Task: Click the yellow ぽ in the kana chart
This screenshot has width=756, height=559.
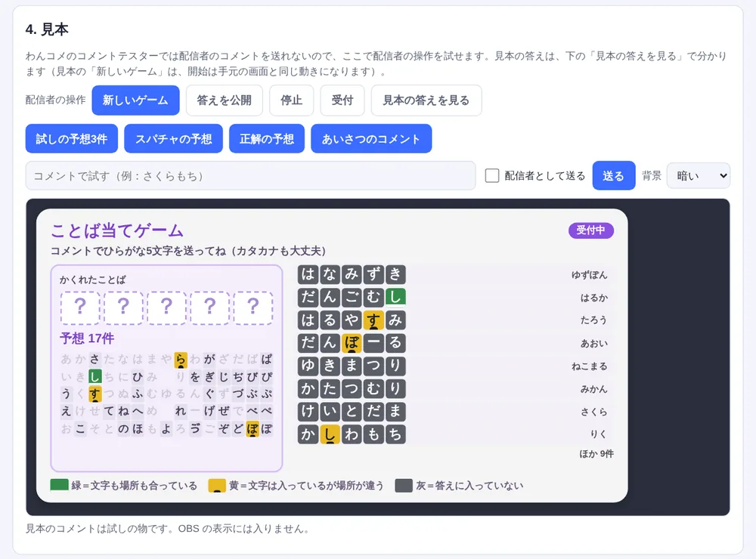Action: (x=253, y=429)
